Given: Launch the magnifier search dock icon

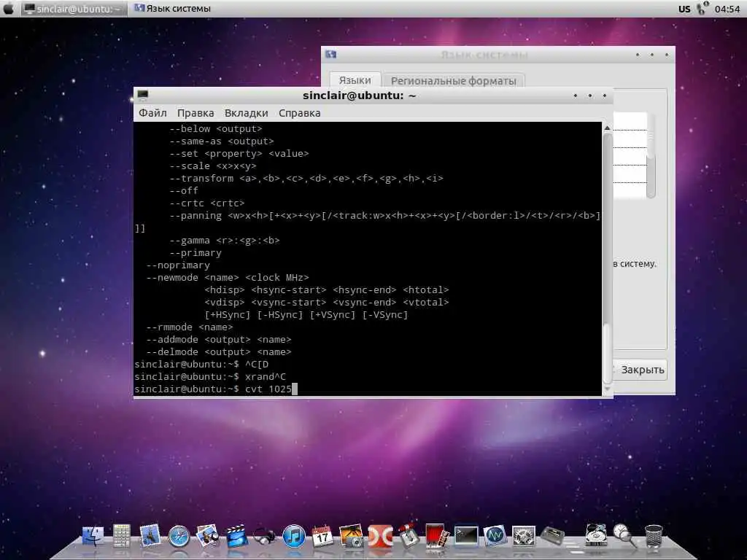Looking at the screenshot, I should (624, 536).
